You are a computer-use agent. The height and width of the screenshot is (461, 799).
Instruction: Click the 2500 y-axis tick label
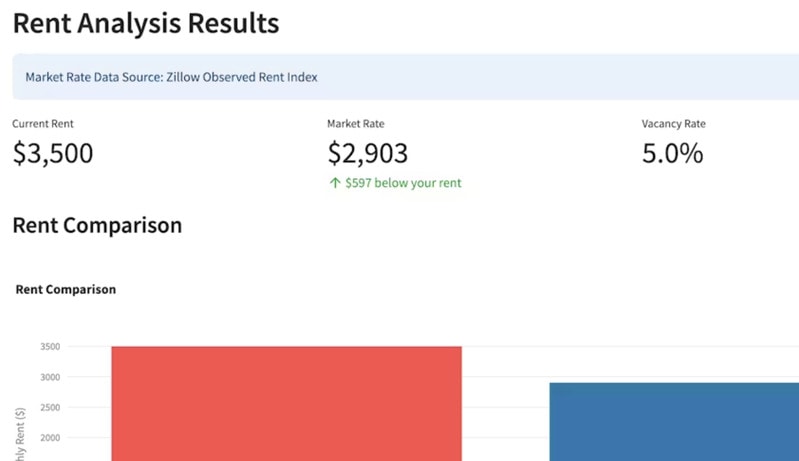point(50,407)
